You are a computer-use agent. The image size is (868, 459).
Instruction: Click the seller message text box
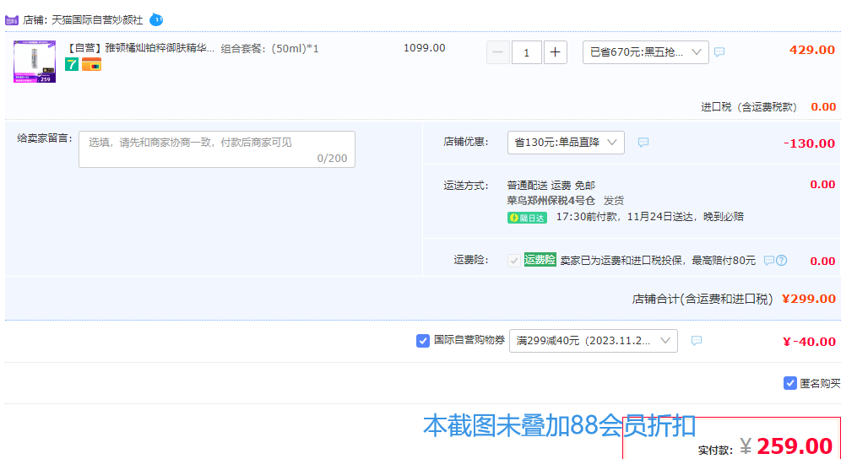click(217, 149)
